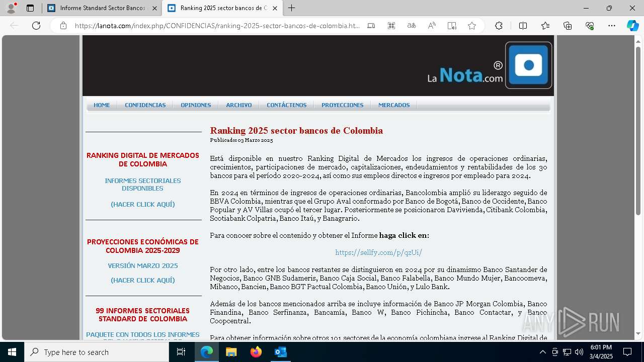Image resolution: width=644 pixels, height=362 pixels.
Task: Click RANKING DIGITAL DE MERCADOS DE COLOMBIA heading
Action: (x=143, y=160)
